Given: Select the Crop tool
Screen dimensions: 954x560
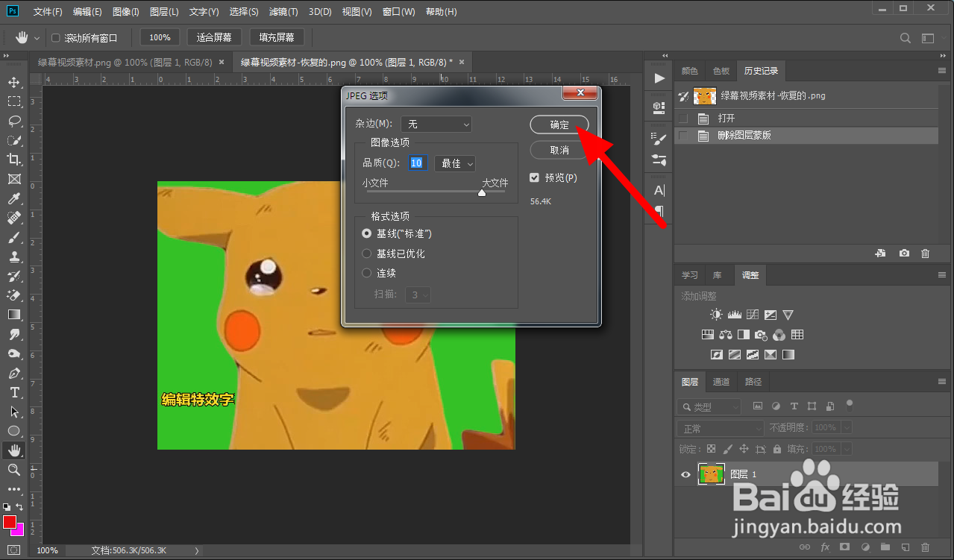Looking at the screenshot, I should point(14,160).
